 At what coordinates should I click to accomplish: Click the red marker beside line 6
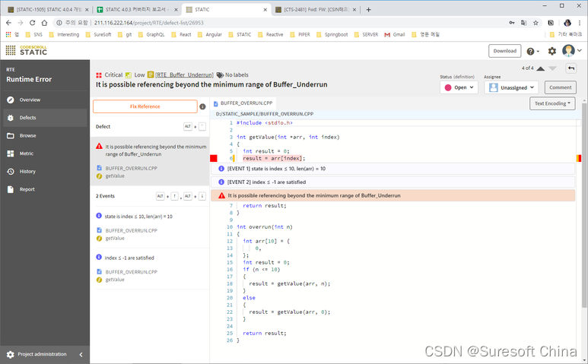(214, 158)
